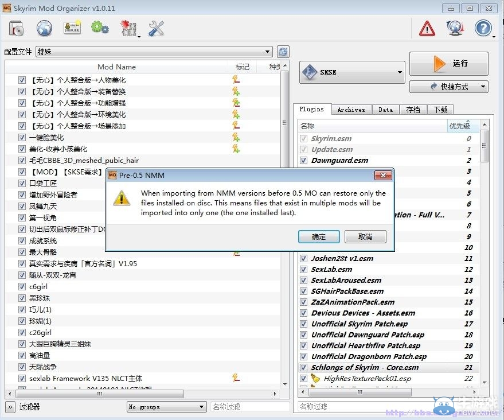Open the tools icon dropdown arrow
504x420 pixels.
point(139,37)
